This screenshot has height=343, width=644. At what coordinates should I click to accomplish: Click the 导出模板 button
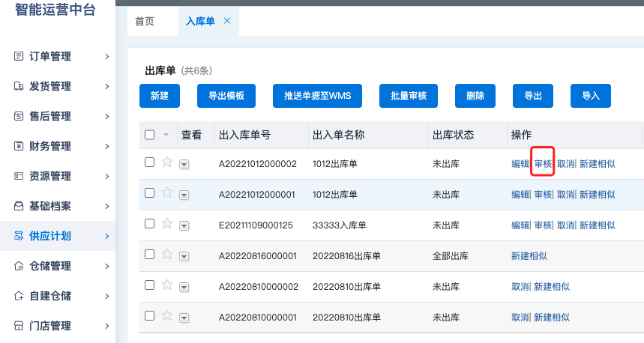[226, 96]
